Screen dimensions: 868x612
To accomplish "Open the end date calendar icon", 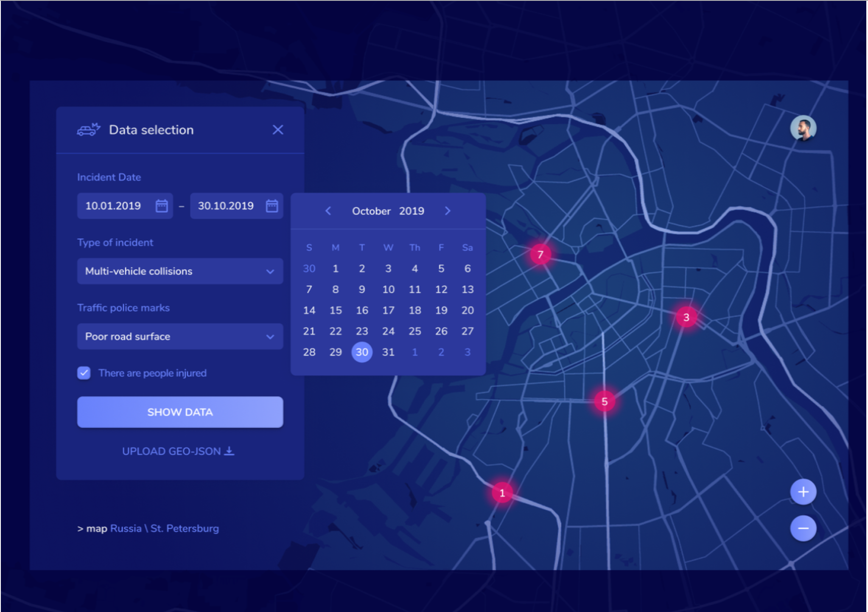I will pyautogui.click(x=272, y=206).
